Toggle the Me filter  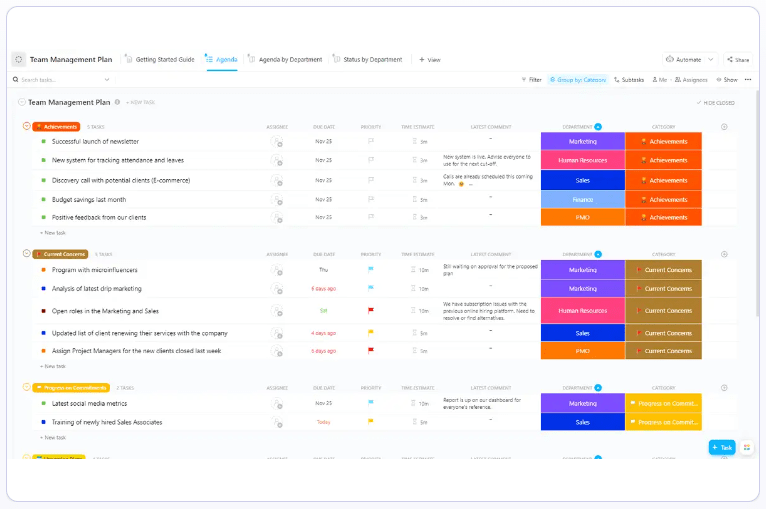660,80
